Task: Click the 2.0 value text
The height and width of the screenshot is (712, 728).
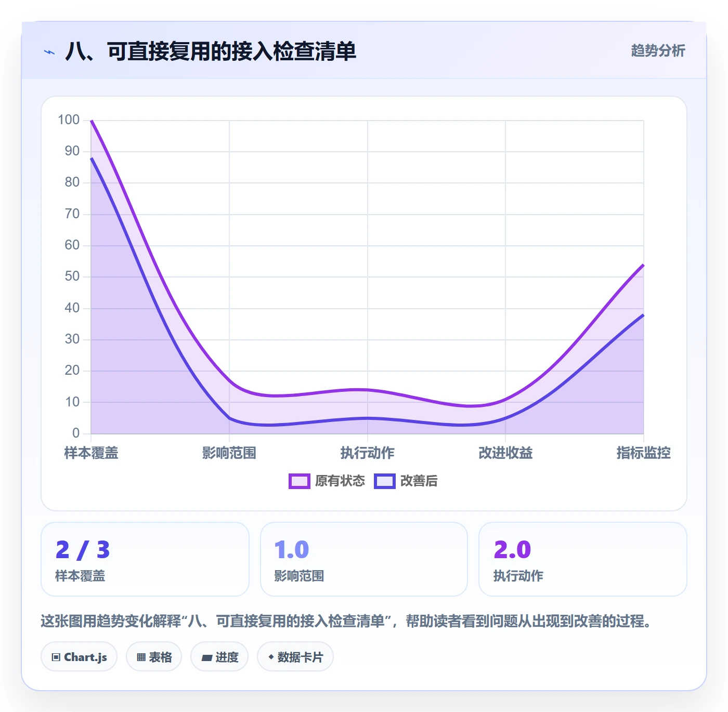Action: 512,550
